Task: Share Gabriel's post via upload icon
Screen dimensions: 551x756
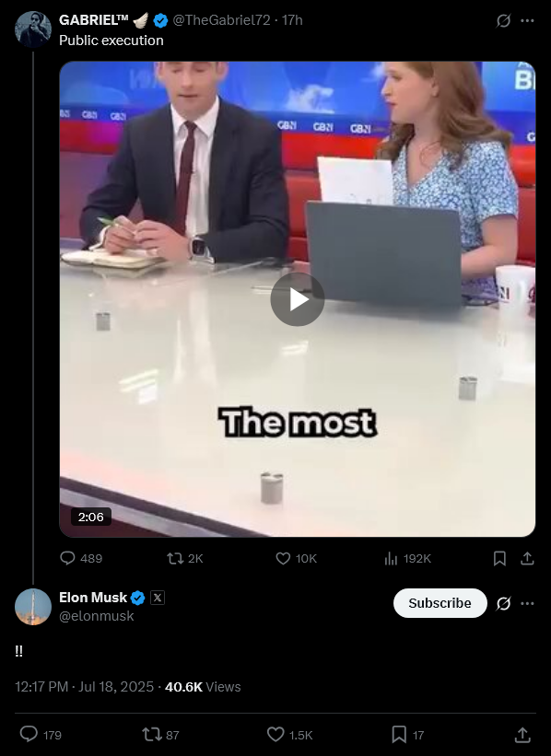Action: click(x=527, y=558)
